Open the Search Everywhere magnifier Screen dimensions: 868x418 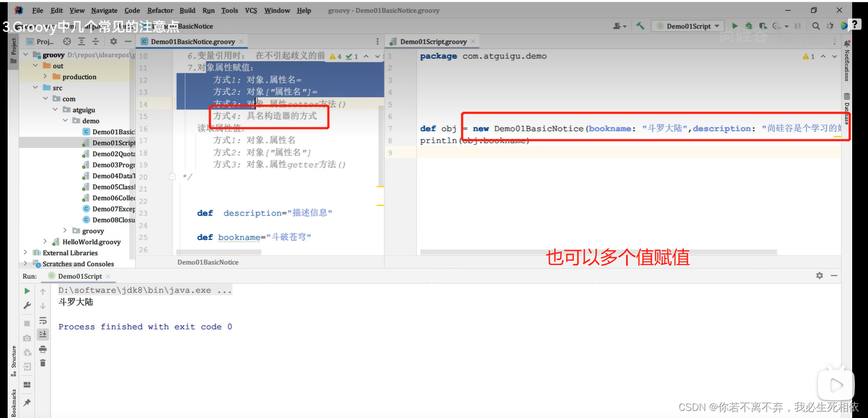point(816,26)
